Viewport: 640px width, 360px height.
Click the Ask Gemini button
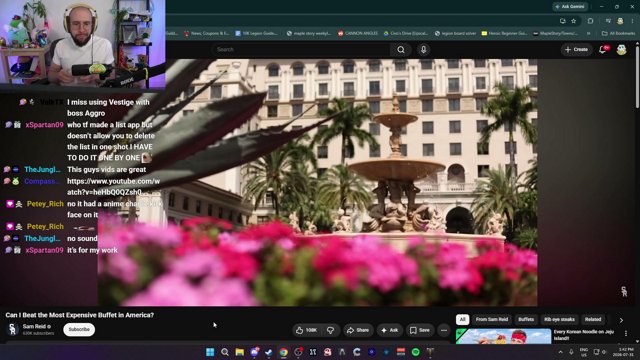pyautogui.click(x=570, y=7)
